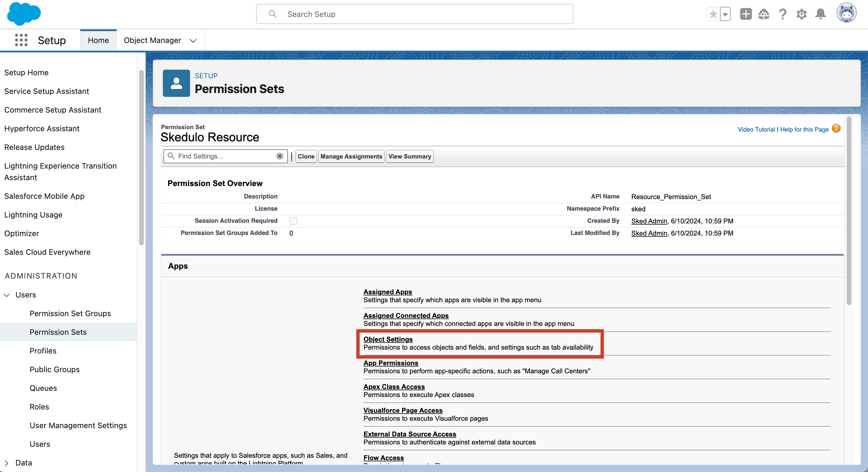Click the orange help icon for this page
Screen dimensions: 868x472
[836, 129]
